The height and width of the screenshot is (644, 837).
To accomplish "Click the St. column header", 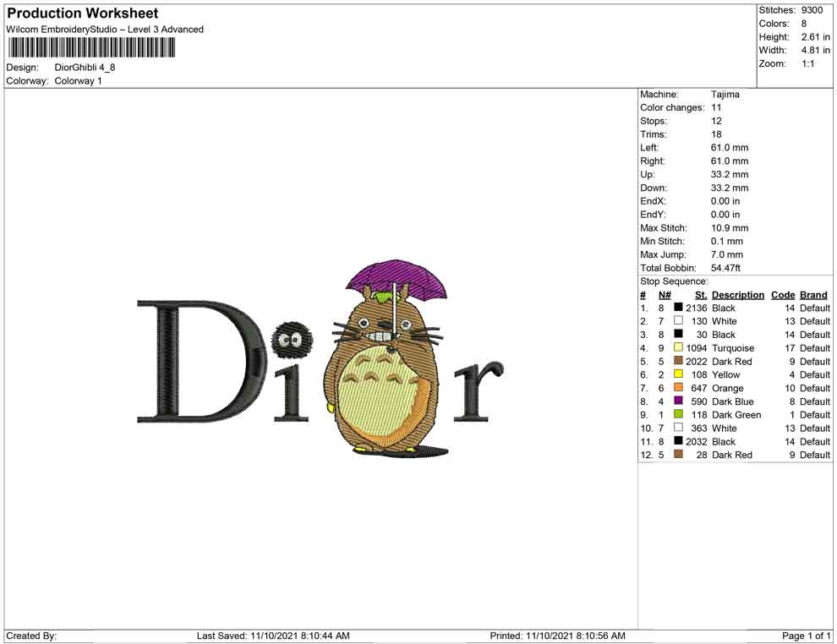I will pyautogui.click(x=701, y=295).
